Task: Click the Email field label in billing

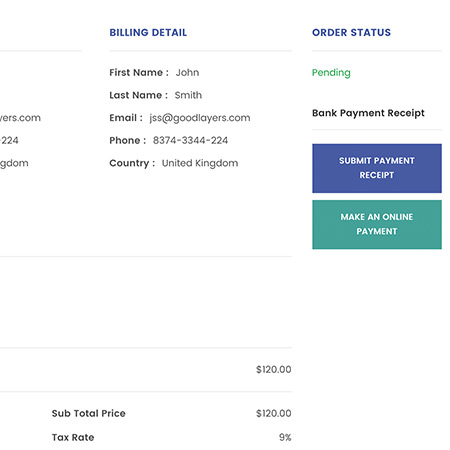Action: click(126, 118)
